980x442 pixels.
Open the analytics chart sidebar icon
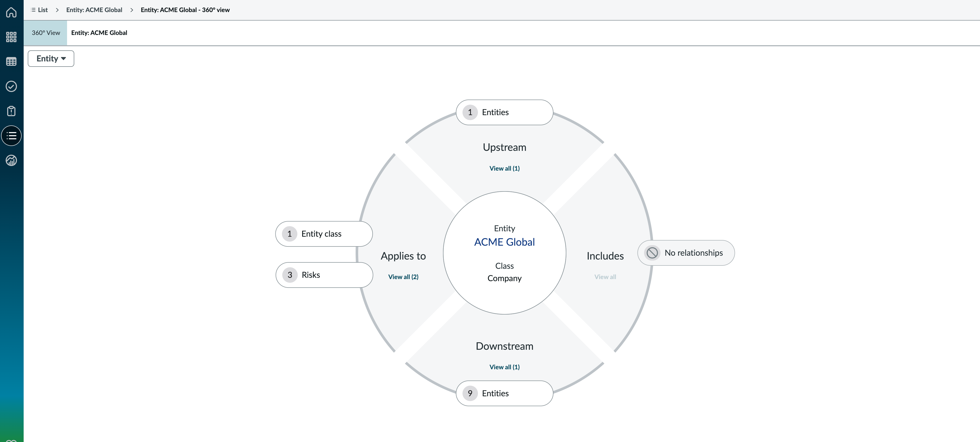pyautogui.click(x=11, y=161)
